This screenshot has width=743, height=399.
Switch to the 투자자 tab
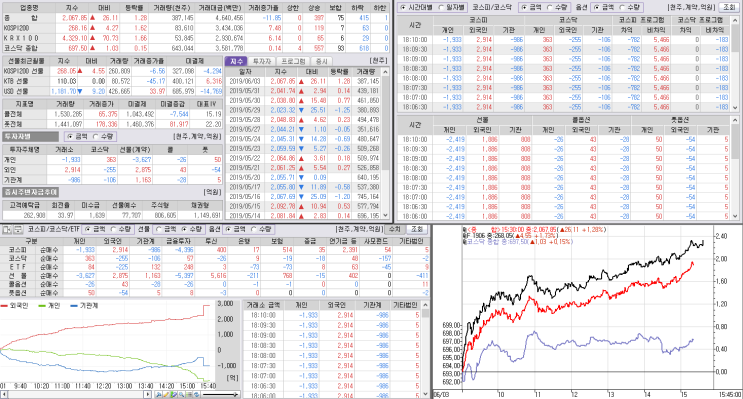[x=262, y=62]
